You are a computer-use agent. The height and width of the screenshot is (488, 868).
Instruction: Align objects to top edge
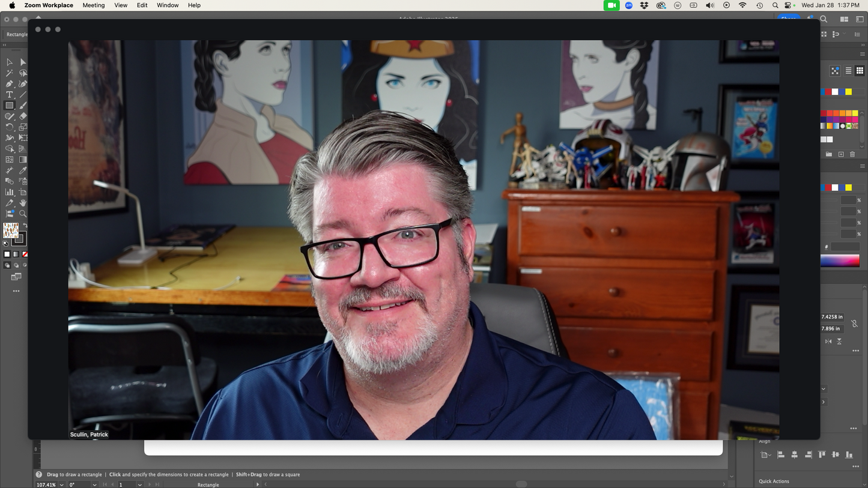tap(822, 455)
